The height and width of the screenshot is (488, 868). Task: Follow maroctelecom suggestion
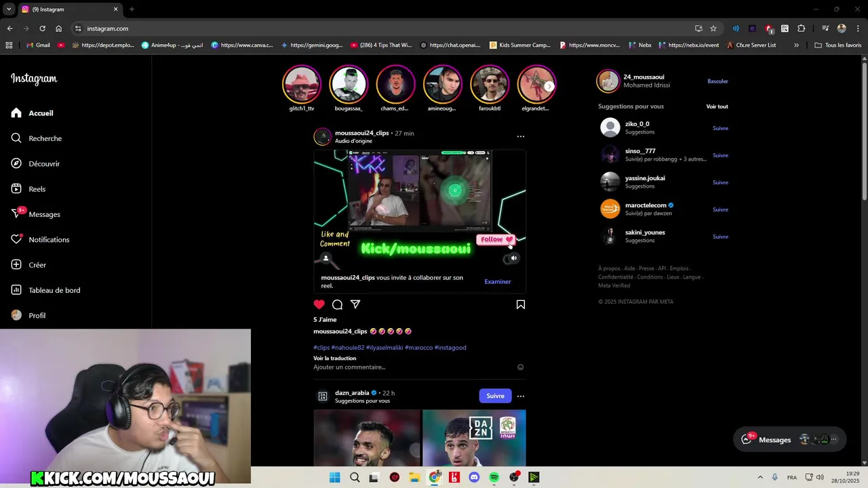pos(720,209)
